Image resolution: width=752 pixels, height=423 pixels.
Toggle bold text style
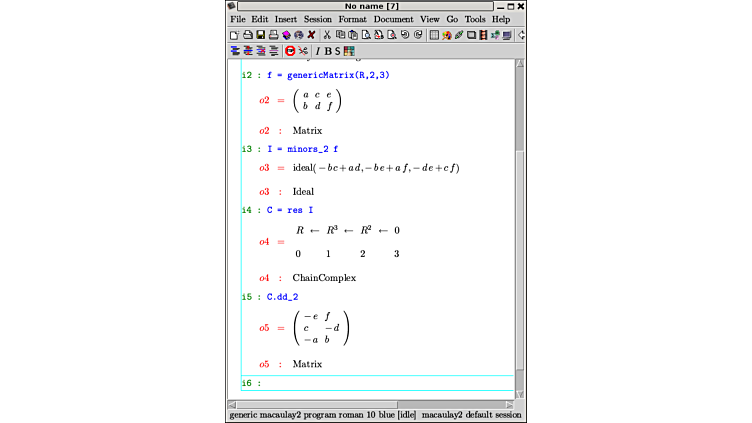pos(328,51)
